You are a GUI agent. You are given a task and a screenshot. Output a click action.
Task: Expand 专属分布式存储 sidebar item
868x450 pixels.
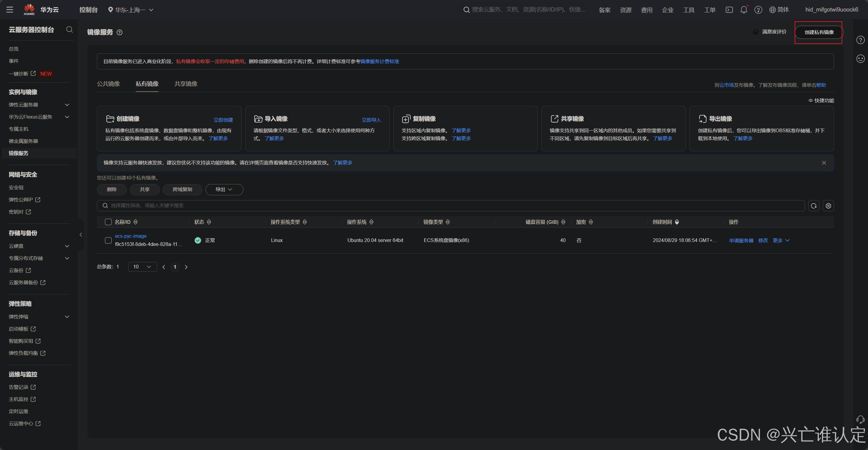click(67, 258)
